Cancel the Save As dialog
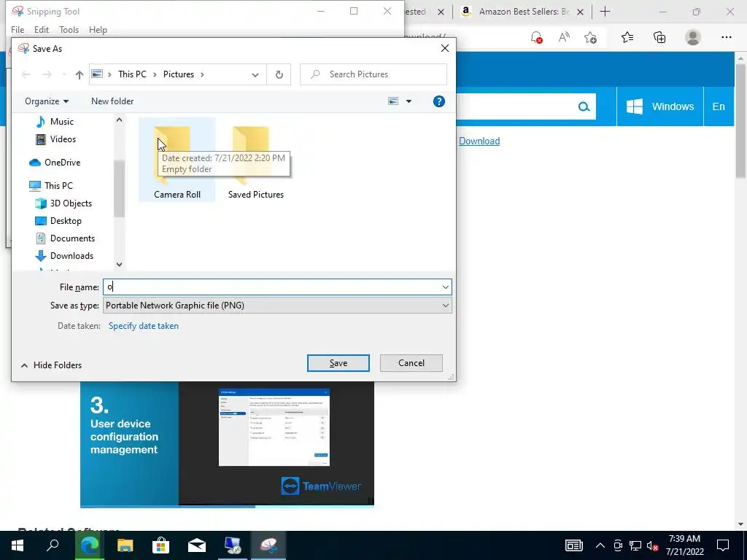 point(411,363)
